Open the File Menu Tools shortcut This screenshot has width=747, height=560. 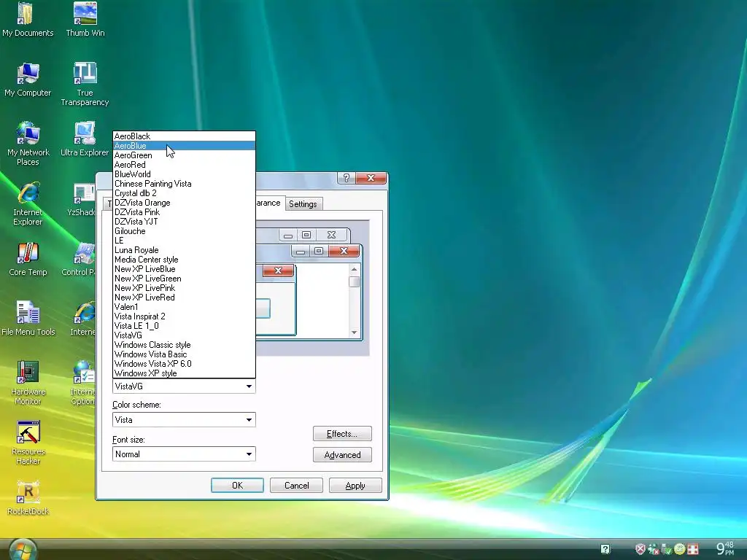pyautogui.click(x=28, y=319)
